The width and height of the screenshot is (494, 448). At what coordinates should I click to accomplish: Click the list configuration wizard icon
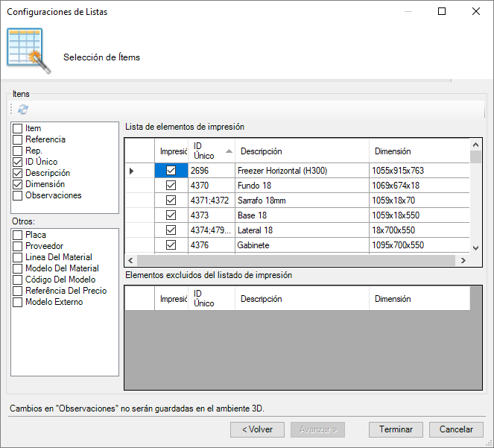click(28, 51)
